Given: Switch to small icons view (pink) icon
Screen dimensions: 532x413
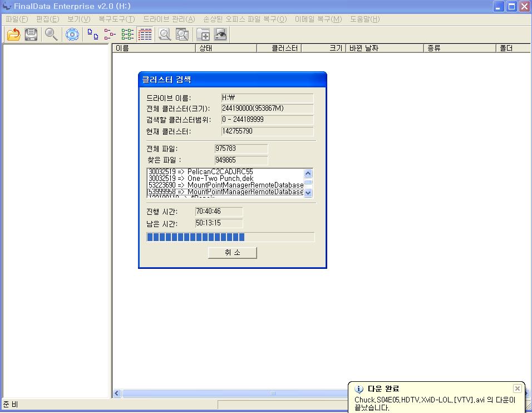Looking at the screenshot, I should [110, 35].
